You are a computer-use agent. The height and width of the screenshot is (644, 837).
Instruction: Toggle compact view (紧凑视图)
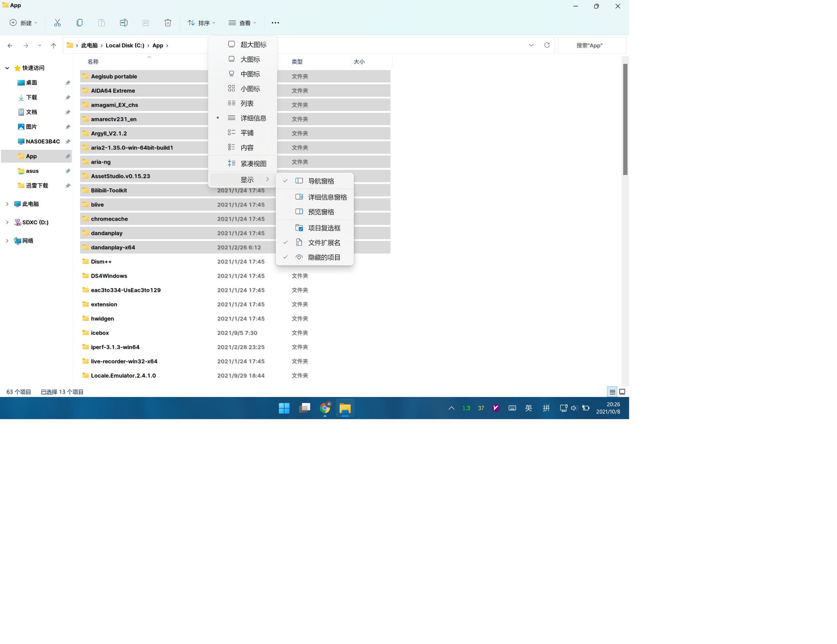[243, 163]
